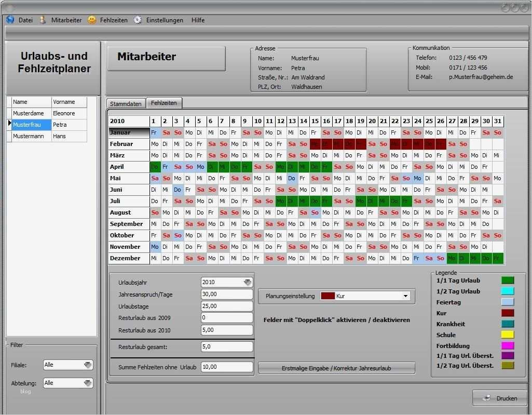The image size is (532, 415).
Task: Click the light blue Feiertag legend swatch
Action: tap(508, 302)
